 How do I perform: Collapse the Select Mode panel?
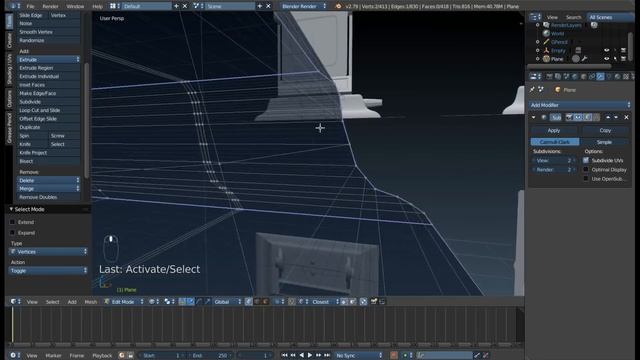click(x=11, y=209)
